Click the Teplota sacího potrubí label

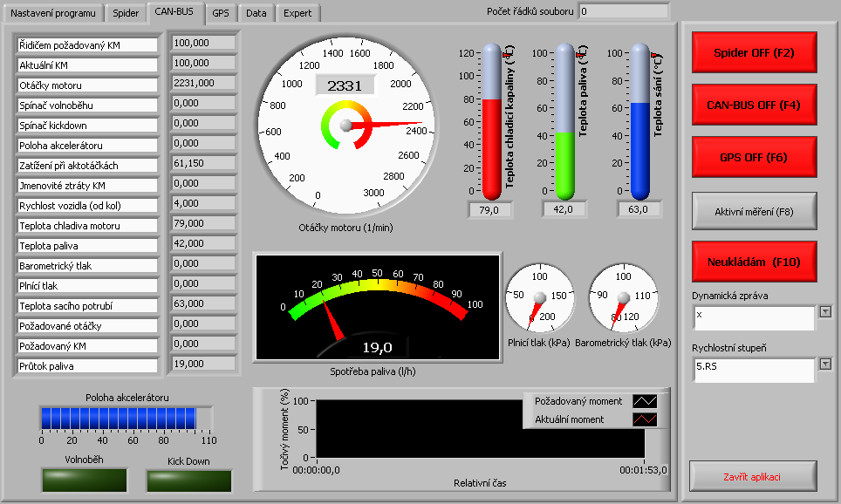tap(87, 305)
